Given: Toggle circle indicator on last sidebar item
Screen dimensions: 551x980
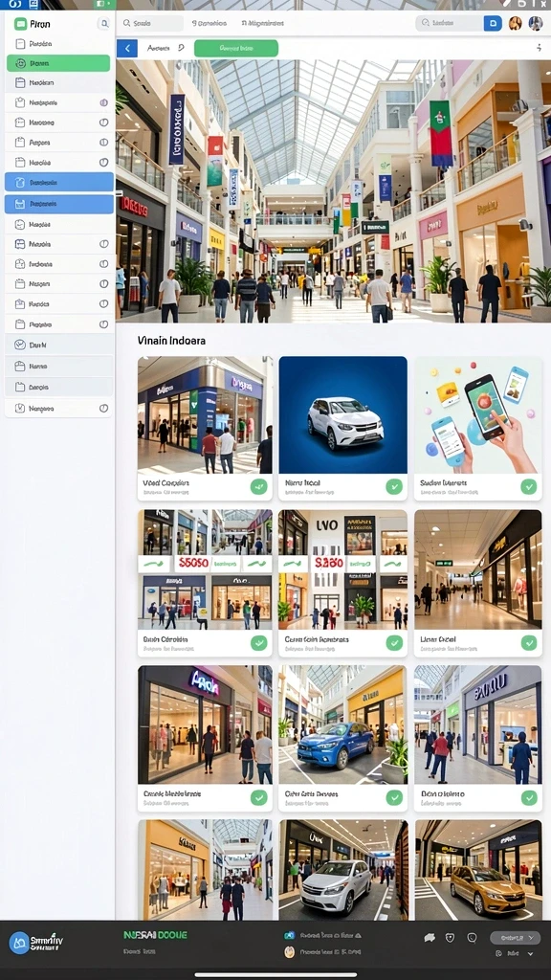Looking at the screenshot, I should 103,408.
